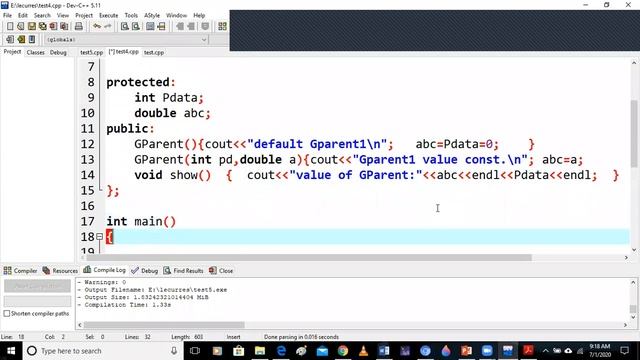Click the Undo arrow icon
This screenshot has height=360, width=640.
97,27
